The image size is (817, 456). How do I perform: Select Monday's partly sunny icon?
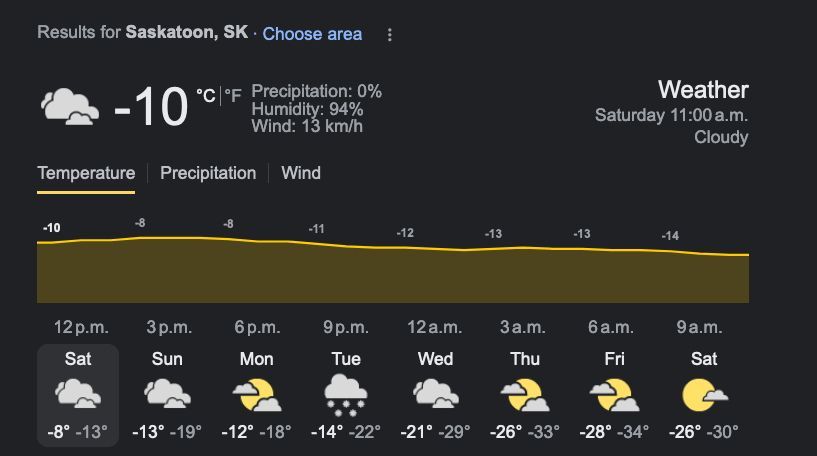(256, 396)
